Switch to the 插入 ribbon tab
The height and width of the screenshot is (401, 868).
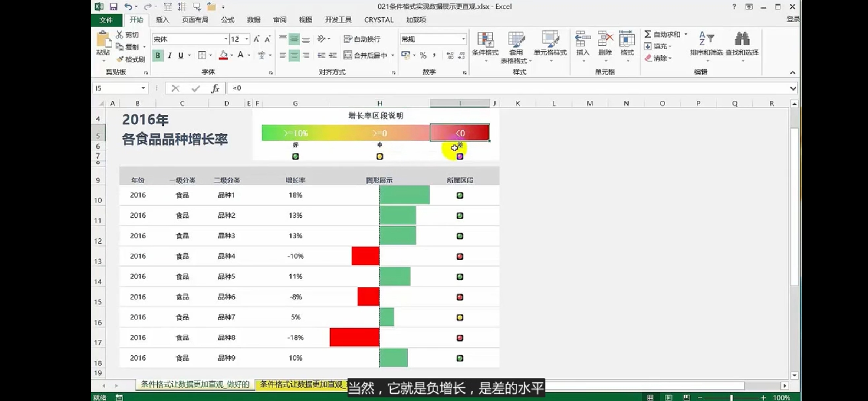click(162, 20)
